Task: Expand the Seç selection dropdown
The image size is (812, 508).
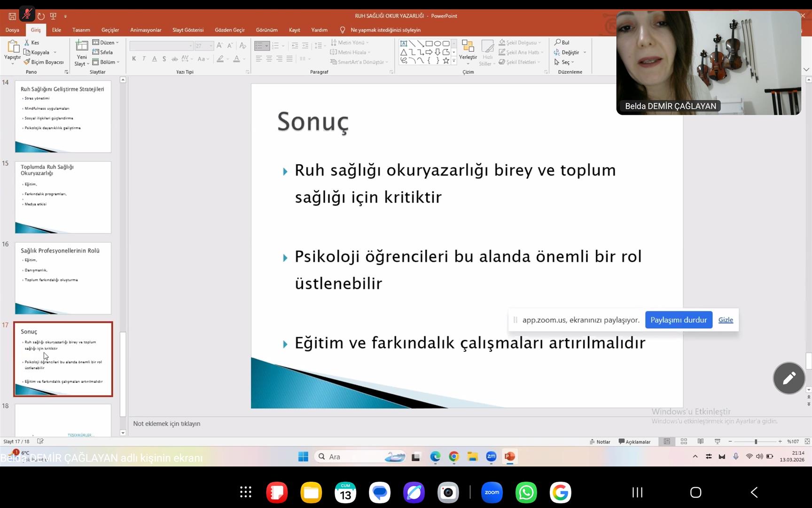Action: [564, 62]
